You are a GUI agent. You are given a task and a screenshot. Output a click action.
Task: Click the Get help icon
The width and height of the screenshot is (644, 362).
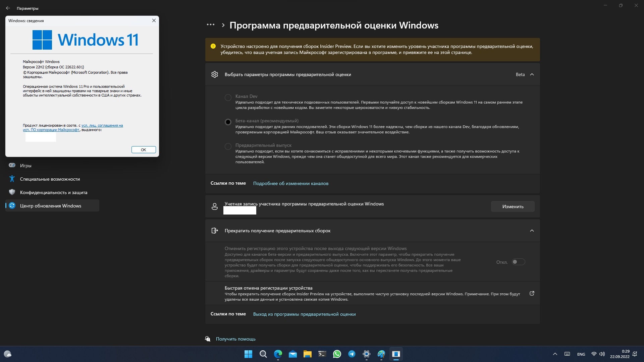pos(208,339)
